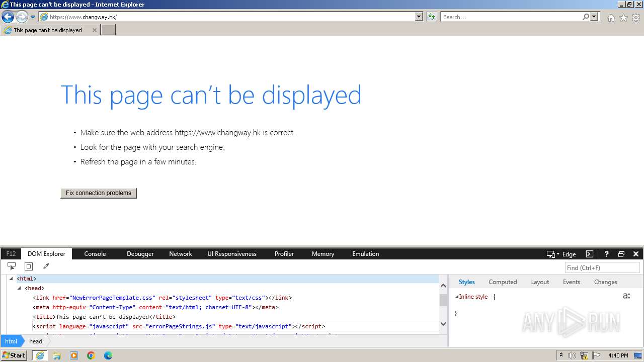This screenshot has height=362, width=644.
Task: Click the magnifier search icon
Action: tap(586, 17)
